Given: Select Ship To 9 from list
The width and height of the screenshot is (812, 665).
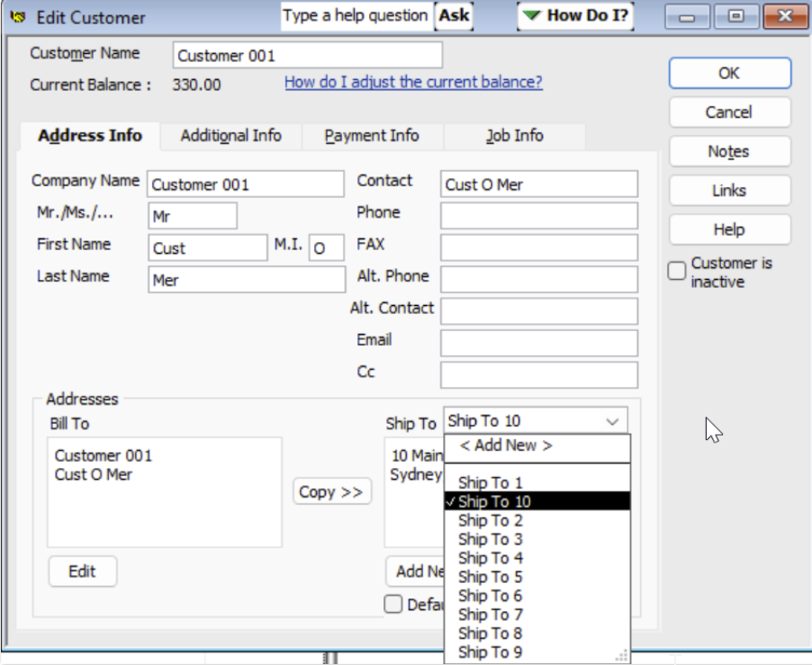Looking at the screenshot, I should click(537, 652).
